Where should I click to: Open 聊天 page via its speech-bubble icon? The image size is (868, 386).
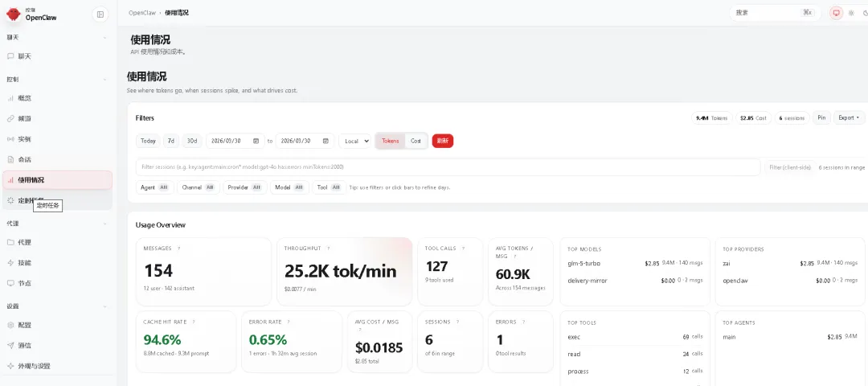click(10, 56)
